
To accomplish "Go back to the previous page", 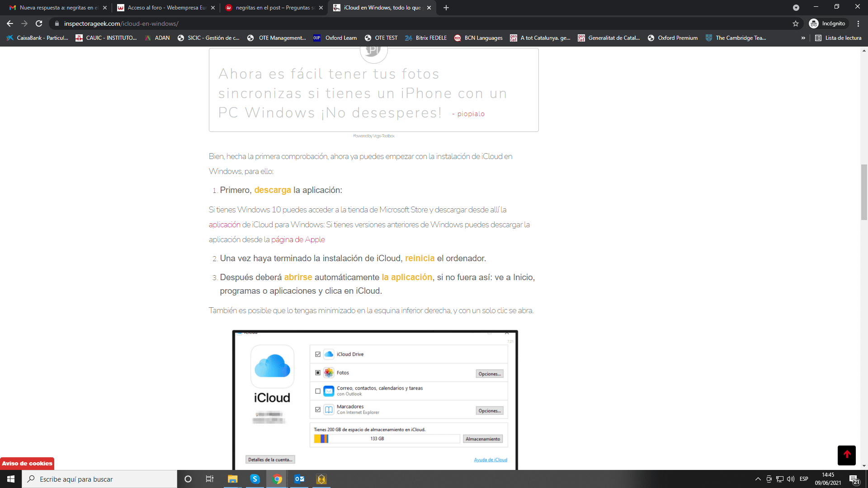I will 10,23.
